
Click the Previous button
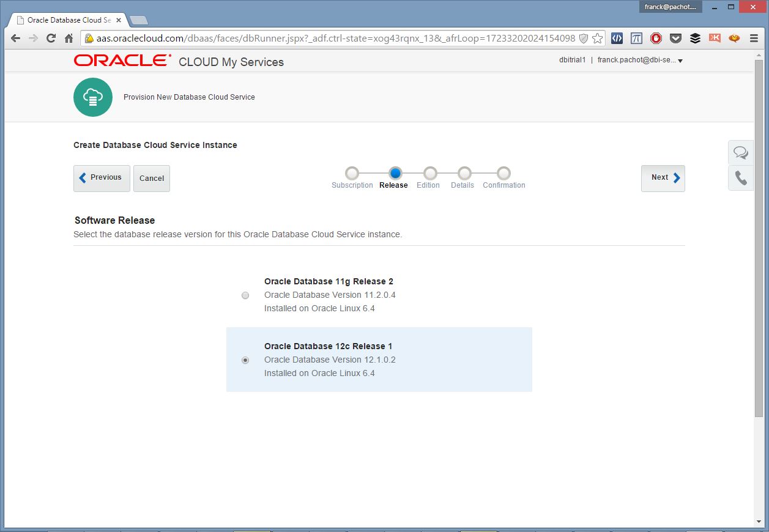[x=102, y=179]
